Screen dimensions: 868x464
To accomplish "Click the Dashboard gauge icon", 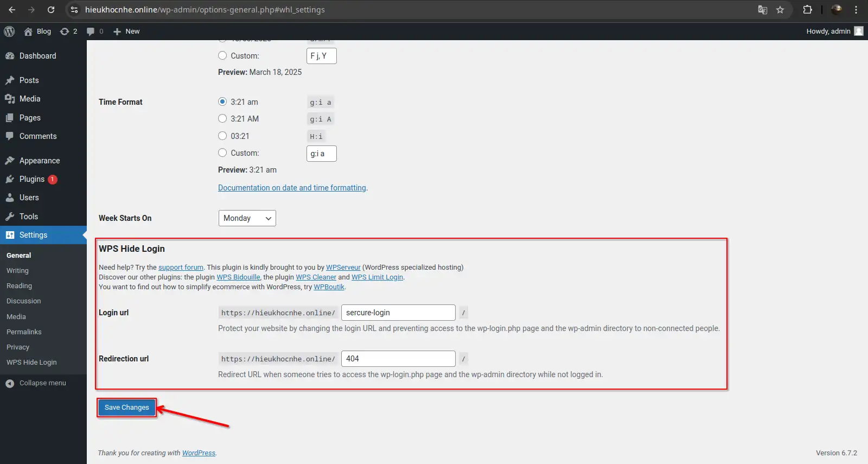I will click(10, 56).
